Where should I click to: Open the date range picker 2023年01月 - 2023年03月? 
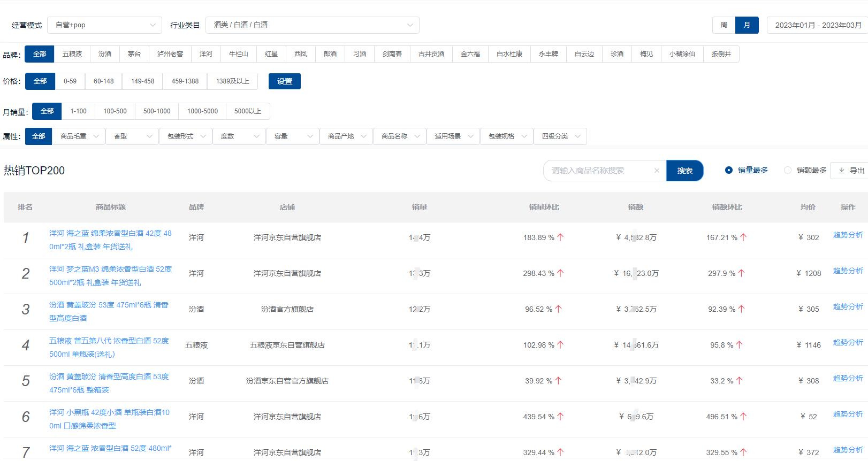pos(818,25)
